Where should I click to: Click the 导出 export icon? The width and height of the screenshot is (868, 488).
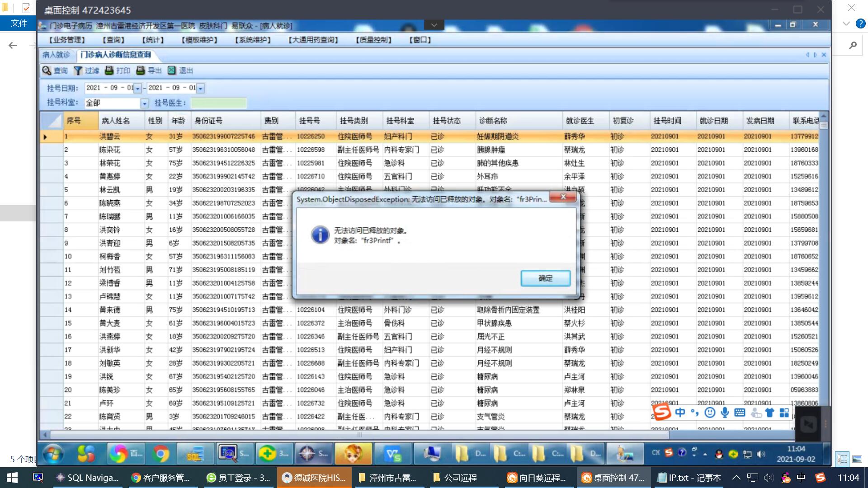(141, 70)
